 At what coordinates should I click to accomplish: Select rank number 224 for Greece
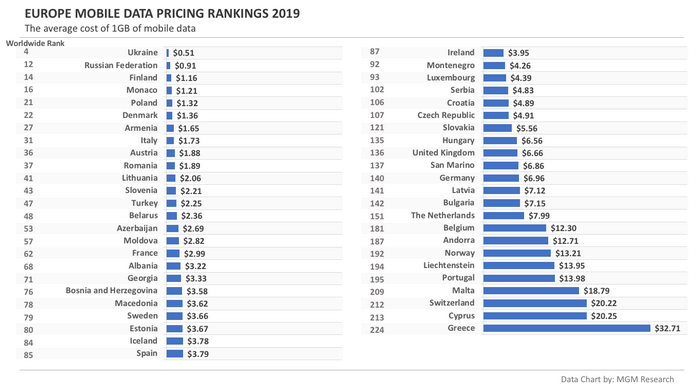(x=377, y=330)
